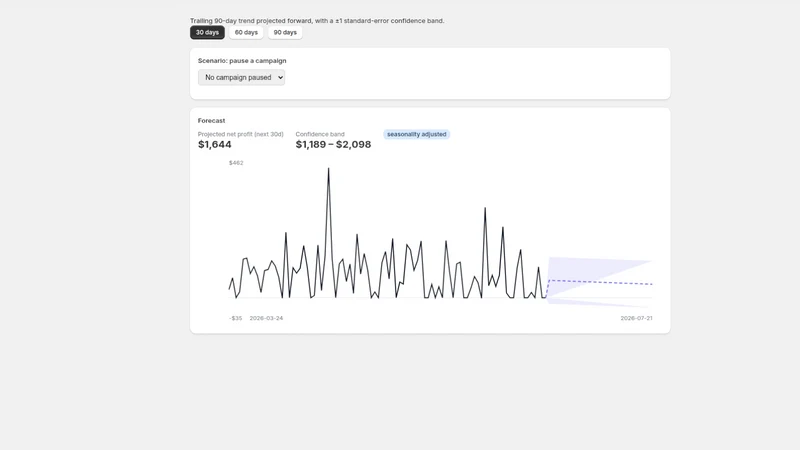The height and width of the screenshot is (450, 800).
Task: Click the Confidence band label
Action: [x=320, y=134]
